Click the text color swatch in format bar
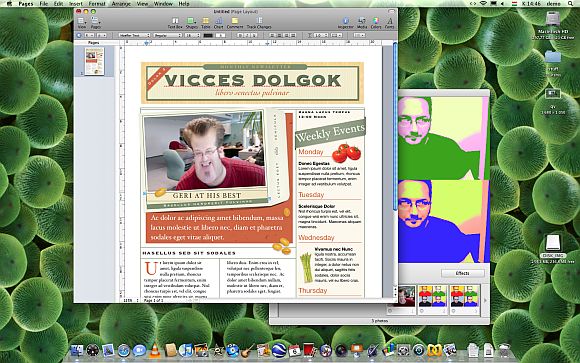The height and width of the screenshot is (363, 580). 208,35
